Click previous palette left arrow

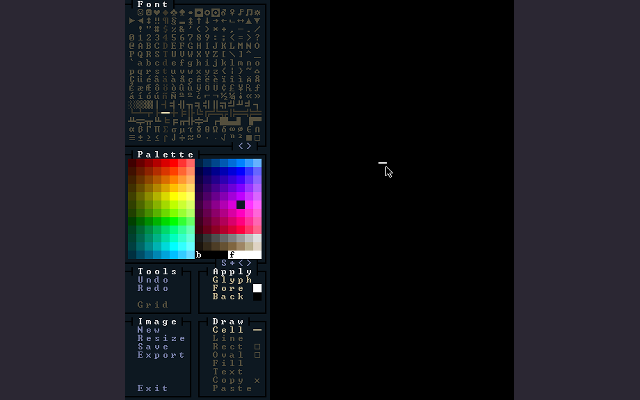click(x=240, y=263)
